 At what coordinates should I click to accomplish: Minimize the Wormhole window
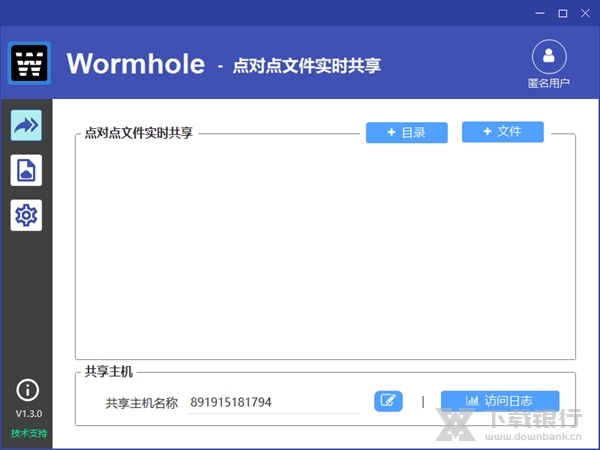(x=540, y=13)
